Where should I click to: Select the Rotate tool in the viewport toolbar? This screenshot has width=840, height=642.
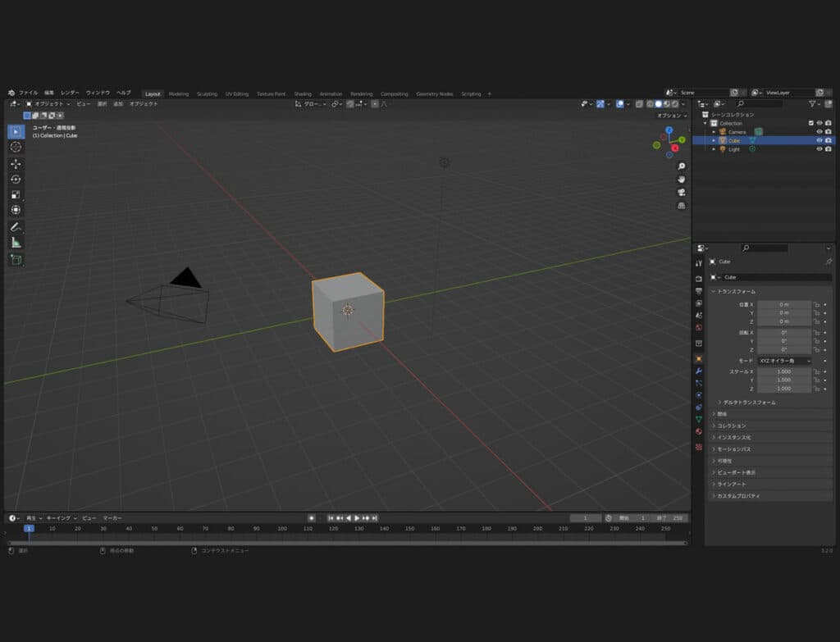[16, 179]
